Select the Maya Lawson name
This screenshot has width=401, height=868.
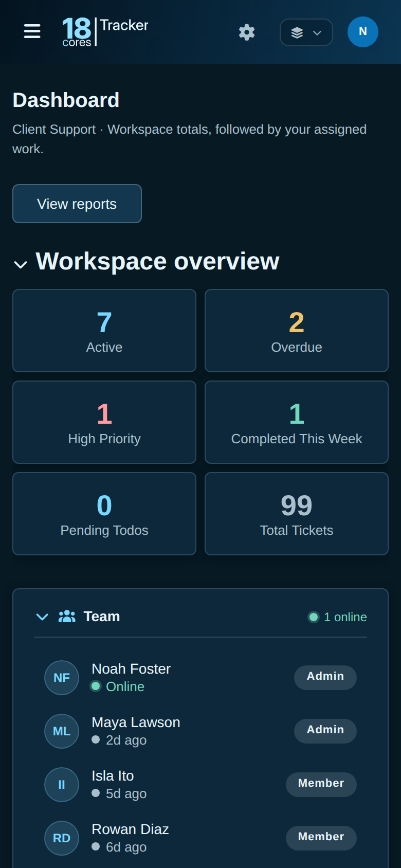(136, 722)
